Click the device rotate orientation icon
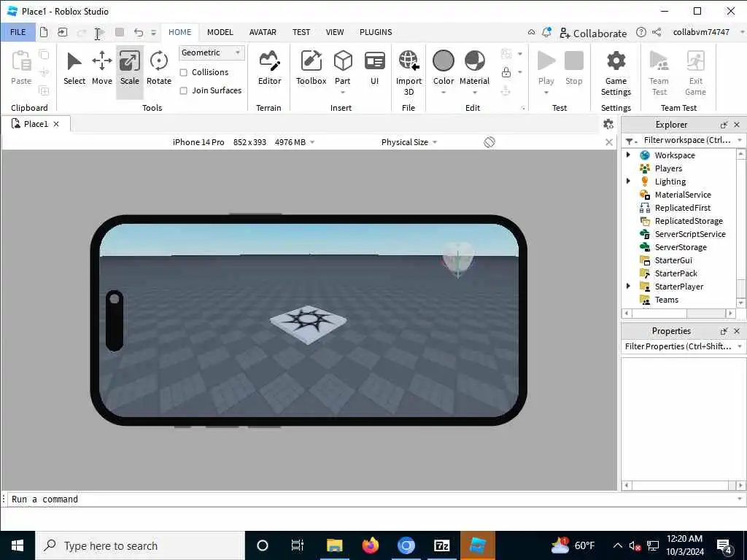The image size is (747, 560). point(489,142)
